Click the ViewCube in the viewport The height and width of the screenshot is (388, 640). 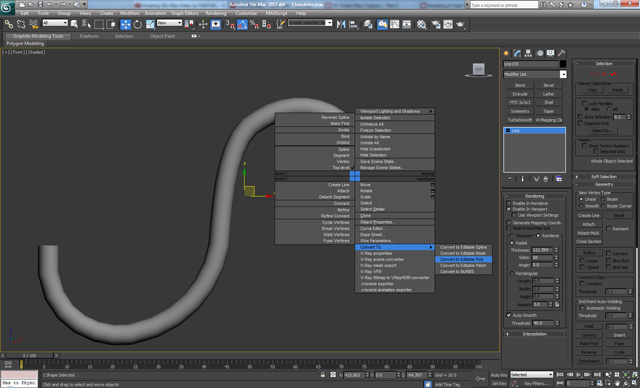coord(478,70)
